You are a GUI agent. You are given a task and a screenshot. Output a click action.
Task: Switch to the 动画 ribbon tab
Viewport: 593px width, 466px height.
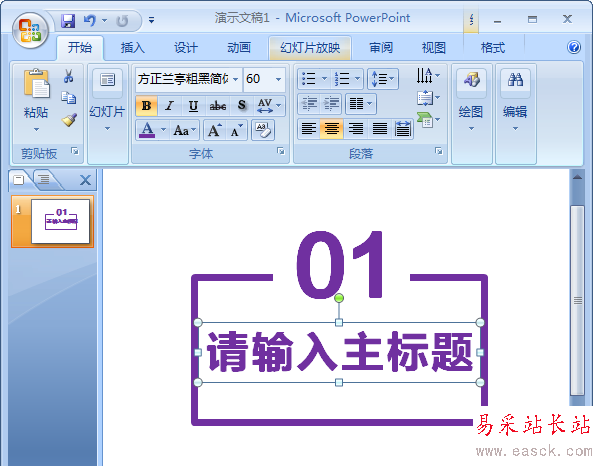click(x=239, y=48)
